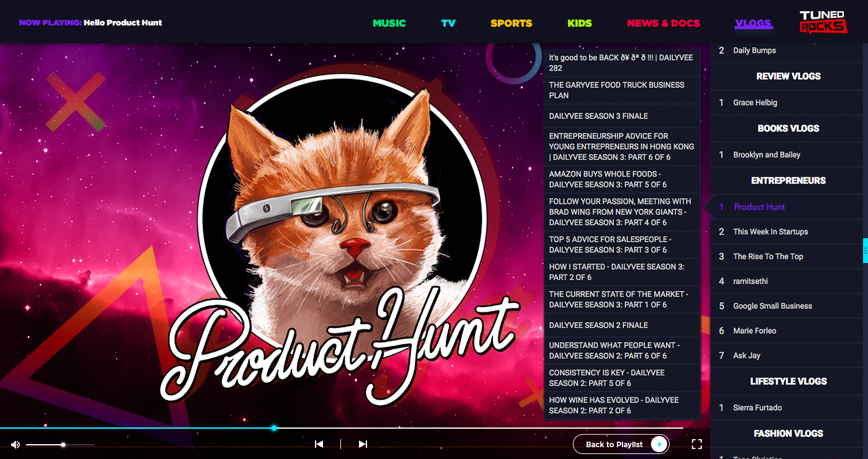Play DailyVee Season 2 Finale
Screen dimensions: 868x459
pos(622,325)
